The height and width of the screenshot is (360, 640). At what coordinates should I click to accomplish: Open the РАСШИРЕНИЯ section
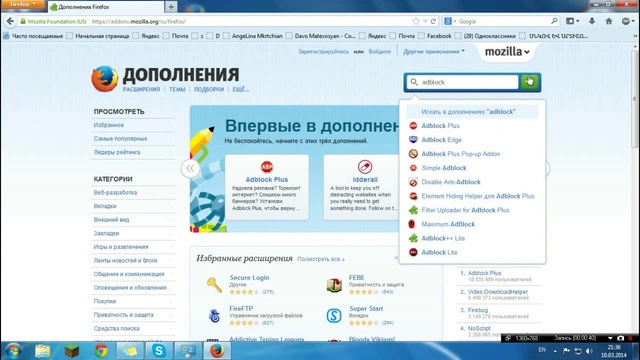(141, 89)
